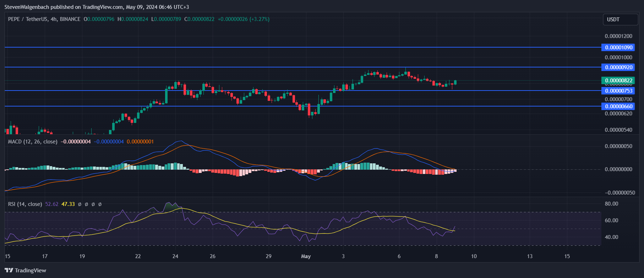Click date 19 on the time axis
Screen dimensions: 644x278
pyautogui.click(x=82, y=256)
